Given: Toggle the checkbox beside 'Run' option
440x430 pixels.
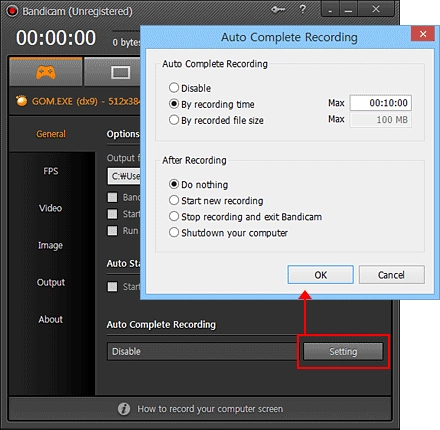Looking at the screenshot, I should click(x=112, y=231).
